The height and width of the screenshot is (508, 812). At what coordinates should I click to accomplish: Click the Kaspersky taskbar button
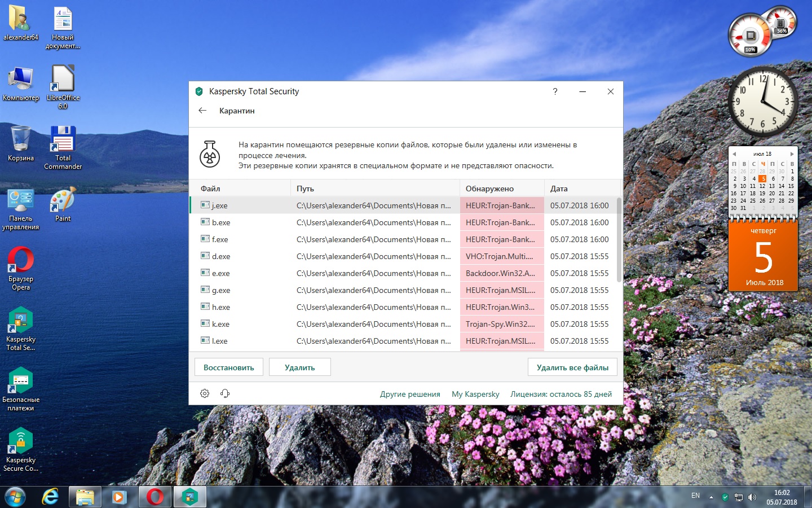[190, 497]
